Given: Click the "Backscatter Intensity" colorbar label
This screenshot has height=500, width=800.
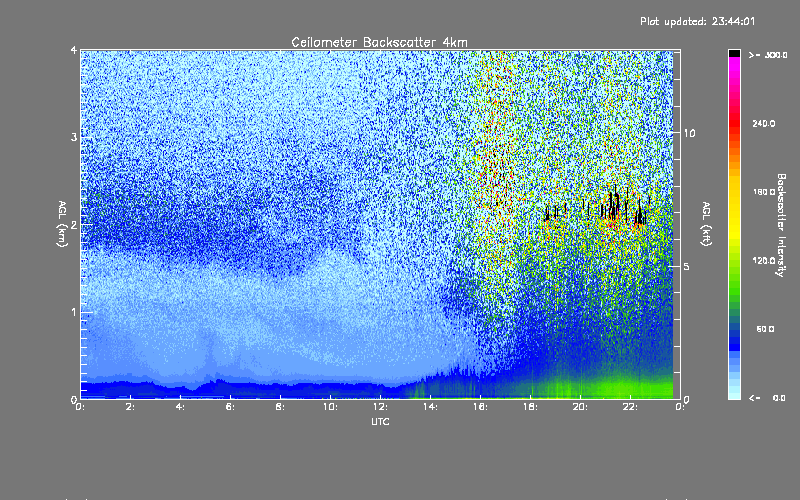Looking at the screenshot, I should [780, 225].
